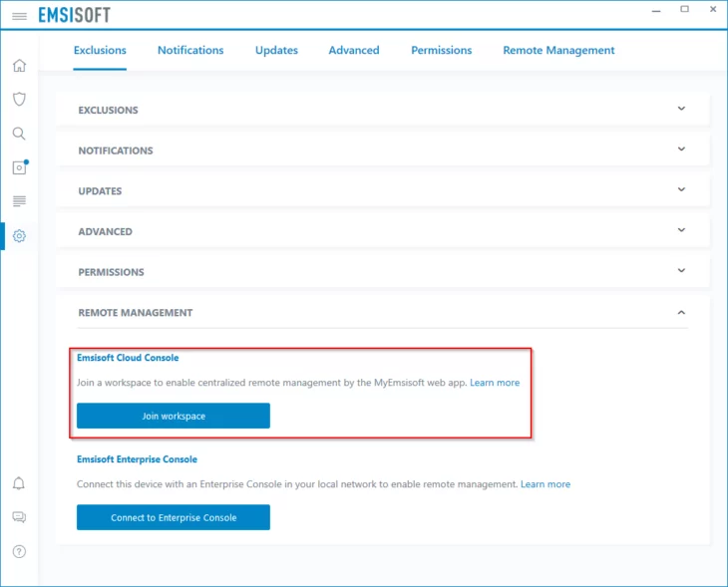Open the Scan magnifier icon
The height and width of the screenshot is (587, 728).
pyautogui.click(x=19, y=134)
